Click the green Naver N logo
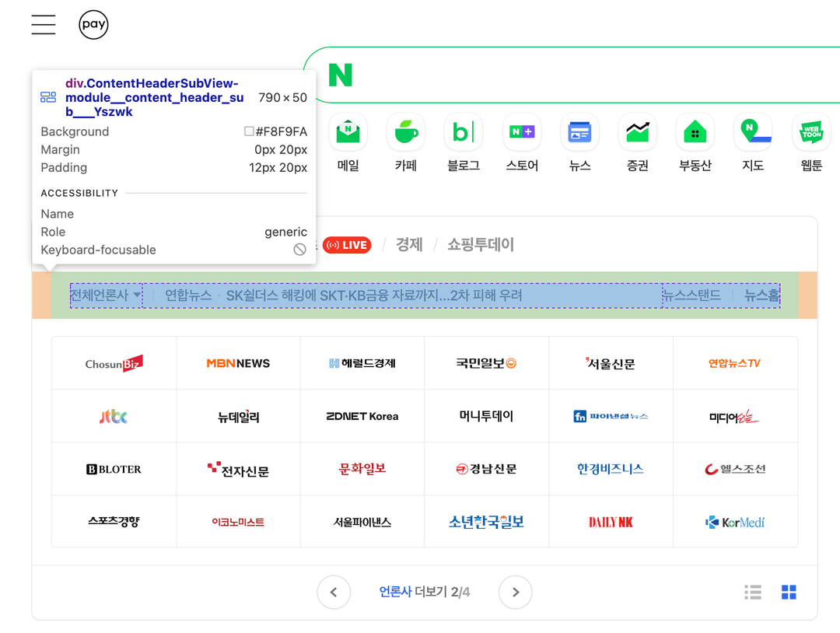The width and height of the screenshot is (840, 633). click(x=340, y=75)
